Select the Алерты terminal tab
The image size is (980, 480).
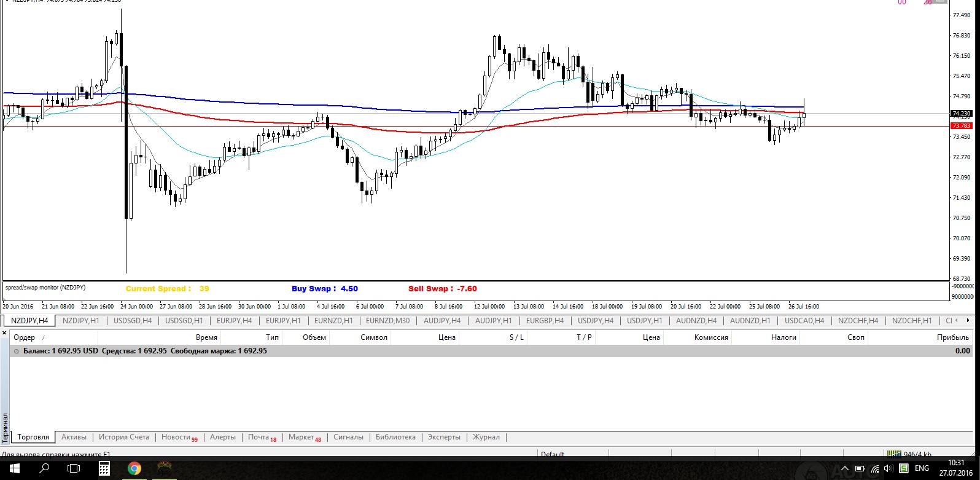[223, 437]
